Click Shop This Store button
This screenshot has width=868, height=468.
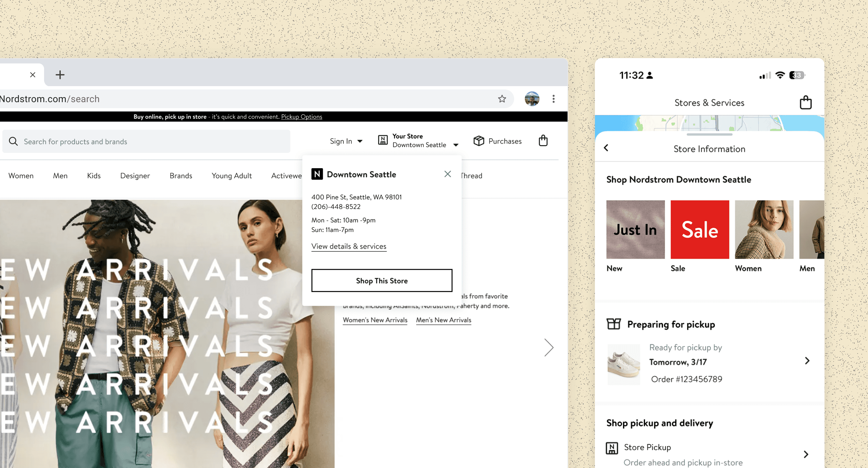[x=382, y=280]
